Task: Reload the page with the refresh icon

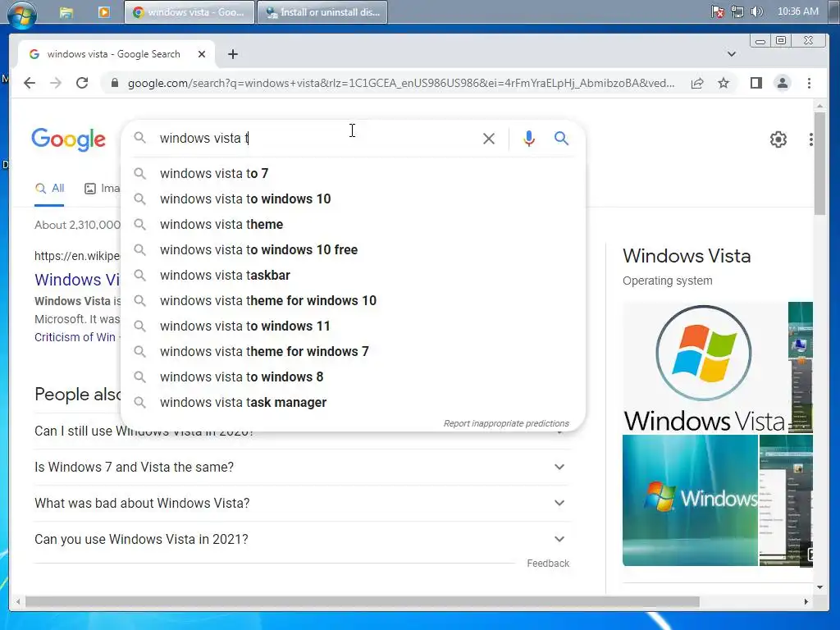Action: pos(82,83)
